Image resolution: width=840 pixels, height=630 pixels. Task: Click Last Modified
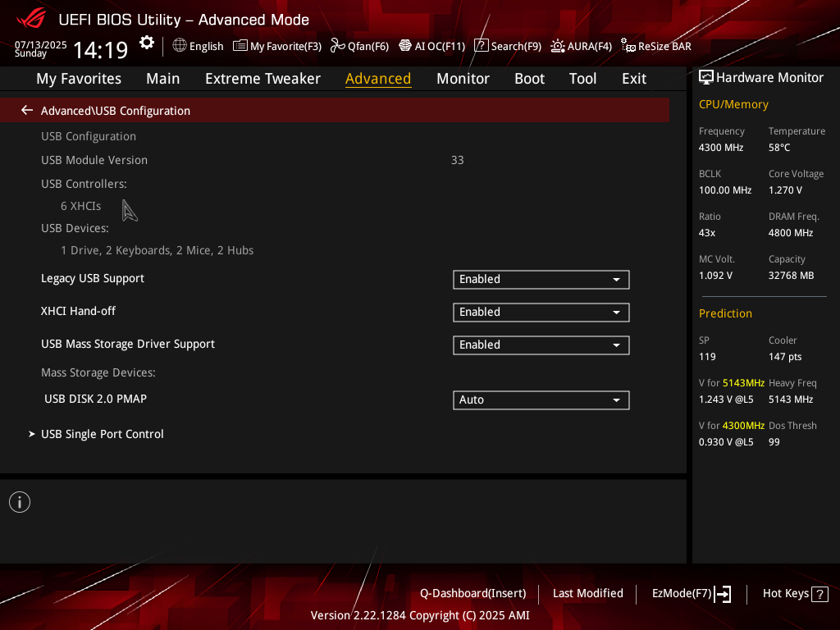(x=587, y=594)
